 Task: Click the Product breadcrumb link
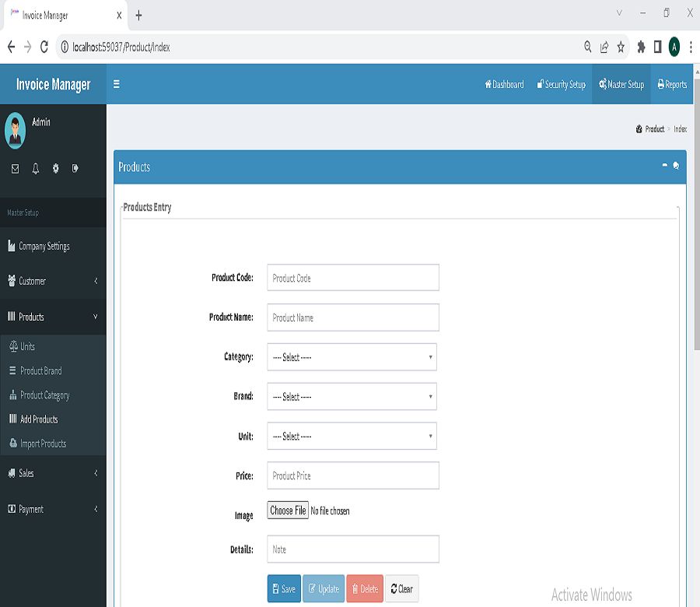[654, 129]
